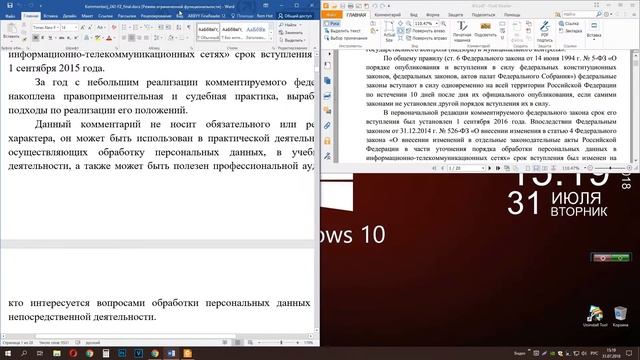Open ABBYY FineReader 12 tab in Word
Screen dimensions: 640x360
click(x=207, y=16)
